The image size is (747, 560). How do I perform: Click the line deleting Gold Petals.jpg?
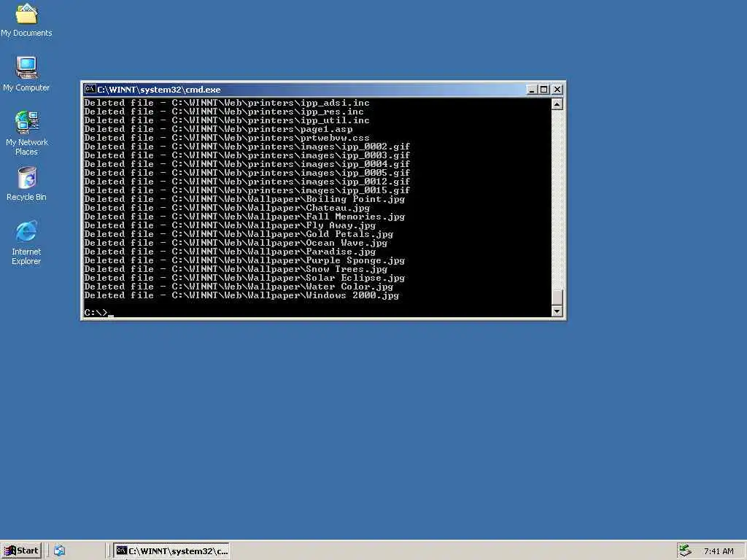pos(239,234)
